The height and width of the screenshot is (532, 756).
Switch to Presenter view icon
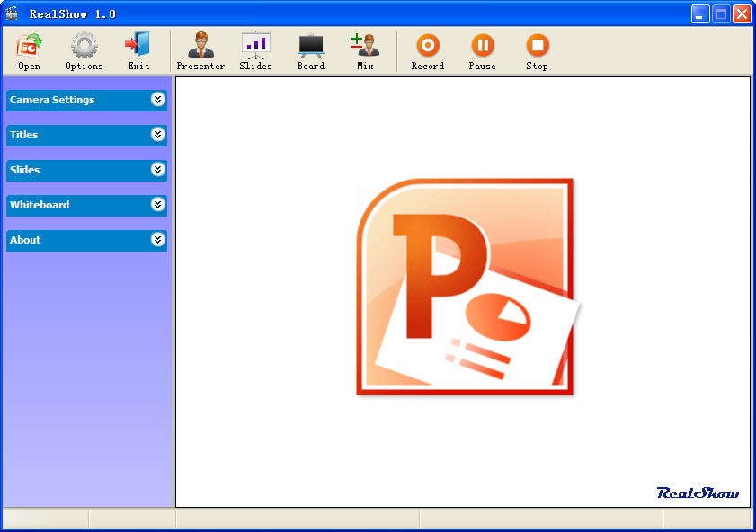point(200,45)
